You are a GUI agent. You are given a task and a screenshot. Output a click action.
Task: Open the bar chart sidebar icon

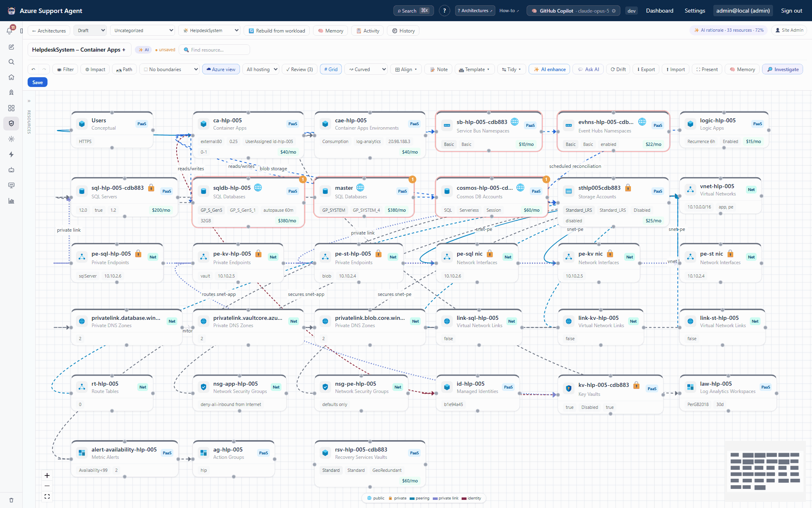[x=11, y=201]
